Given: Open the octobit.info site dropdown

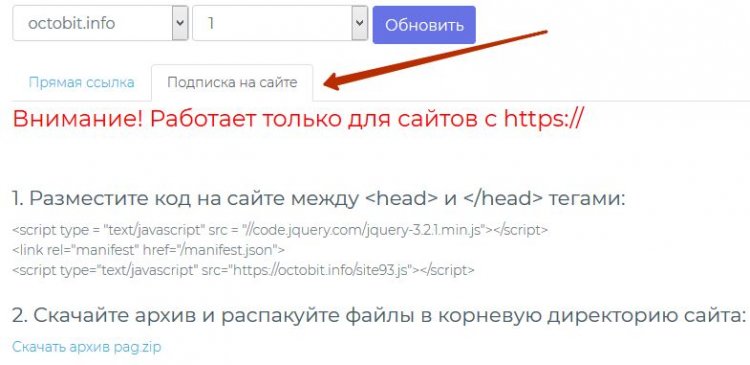Looking at the screenshot, I should point(100,23).
